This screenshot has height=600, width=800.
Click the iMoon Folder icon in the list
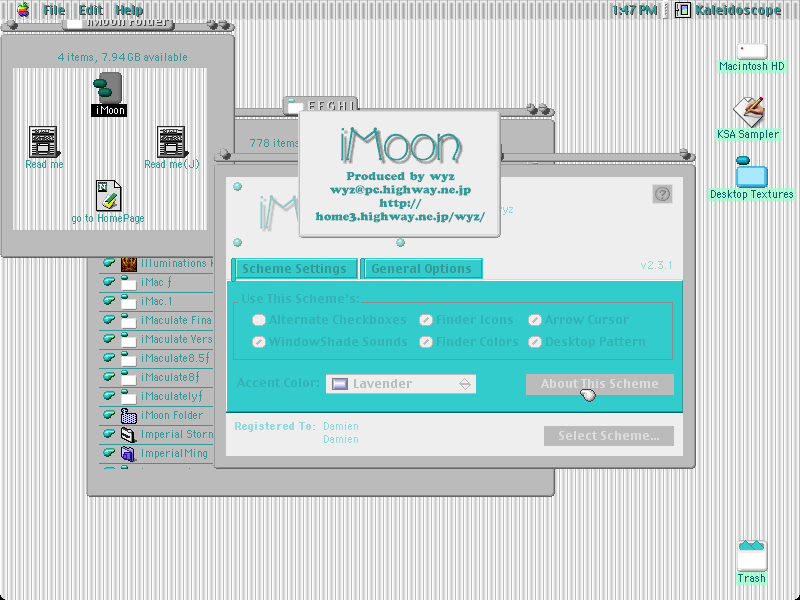click(x=129, y=415)
